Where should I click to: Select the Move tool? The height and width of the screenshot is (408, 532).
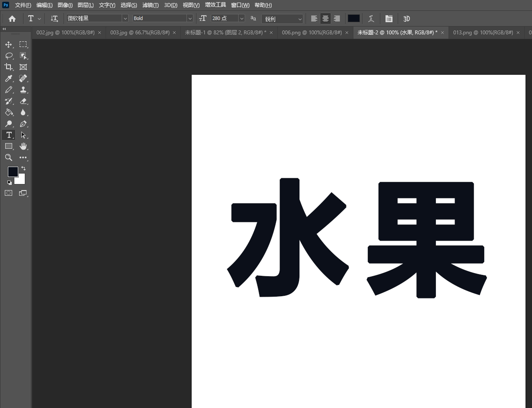[8, 44]
